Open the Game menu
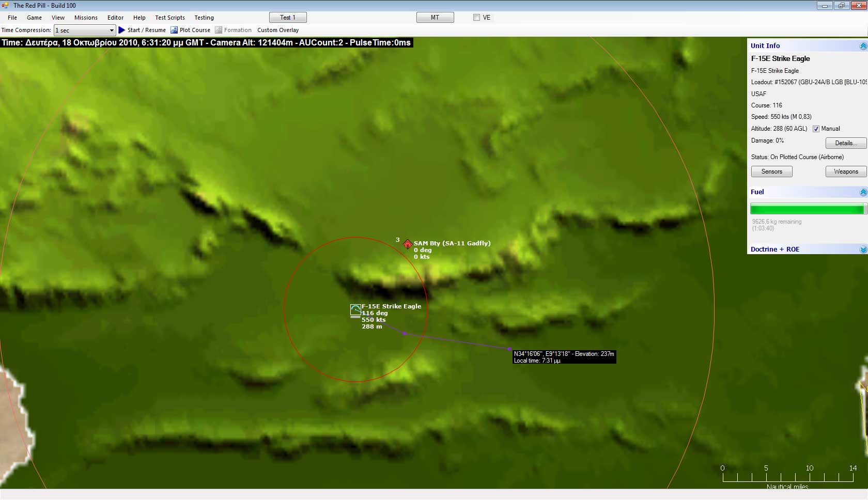868x500 pixels. click(34, 18)
